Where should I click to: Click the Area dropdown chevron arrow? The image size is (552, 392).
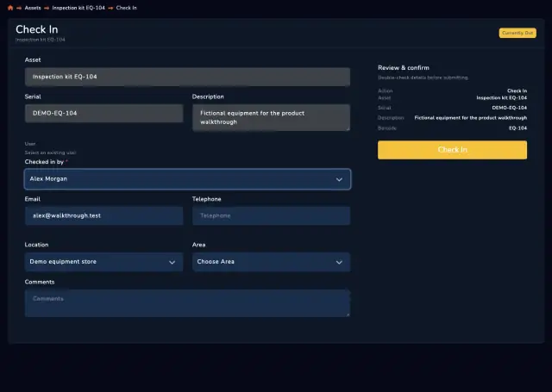click(x=339, y=262)
